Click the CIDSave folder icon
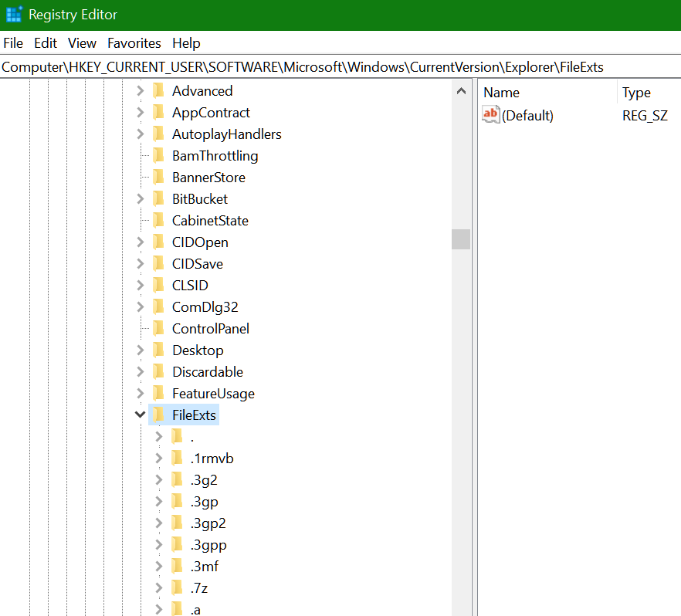The image size is (681, 616). pyautogui.click(x=158, y=263)
